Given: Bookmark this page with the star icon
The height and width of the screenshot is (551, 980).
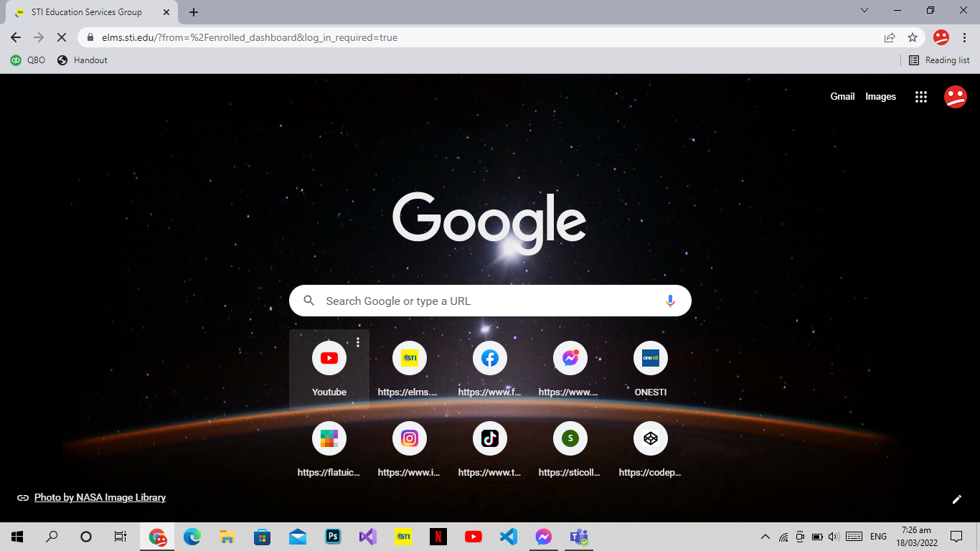Looking at the screenshot, I should (x=913, y=37).
